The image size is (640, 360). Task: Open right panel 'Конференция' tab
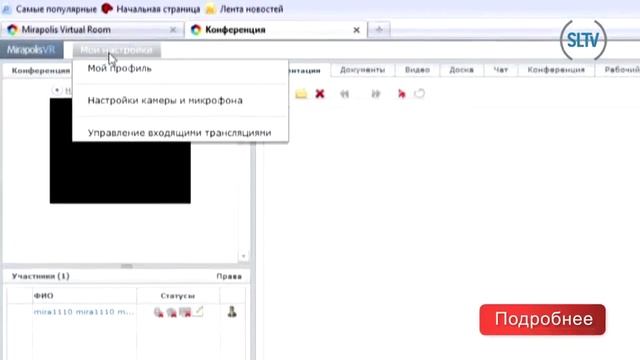(x=556, y=70)
